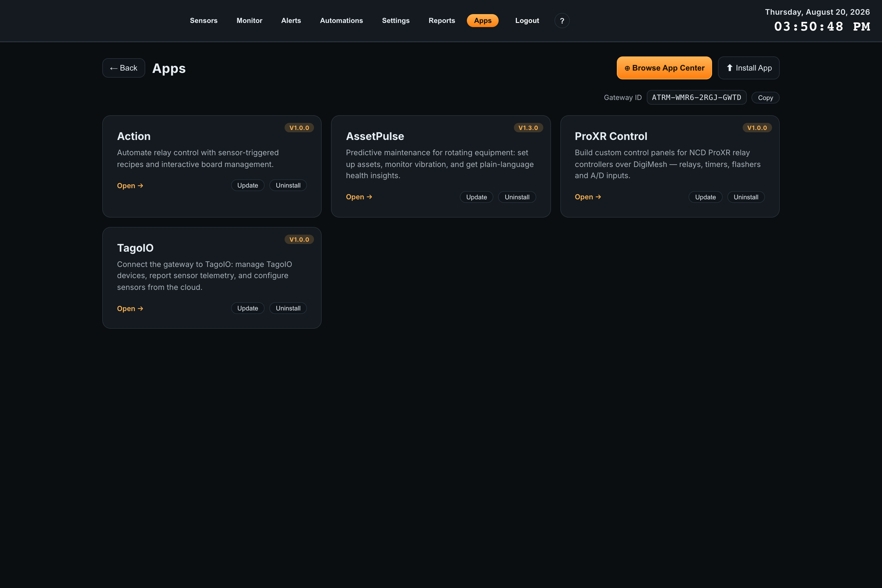The image size is (882, 588).
Task: Click the ProXR Control card title
Action: click(x=611, y=136)
